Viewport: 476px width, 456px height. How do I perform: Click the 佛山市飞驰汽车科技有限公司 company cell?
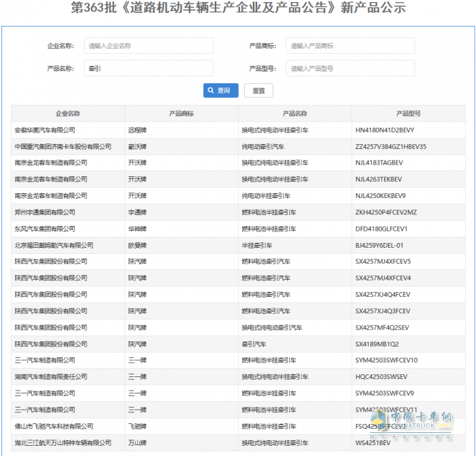pyautogui.click(x=54, y=426)
